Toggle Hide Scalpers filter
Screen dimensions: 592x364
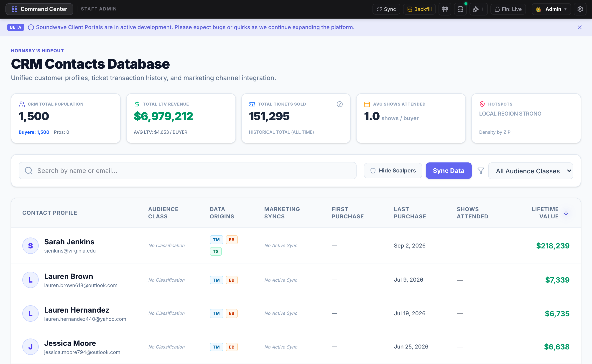[393, 171]
